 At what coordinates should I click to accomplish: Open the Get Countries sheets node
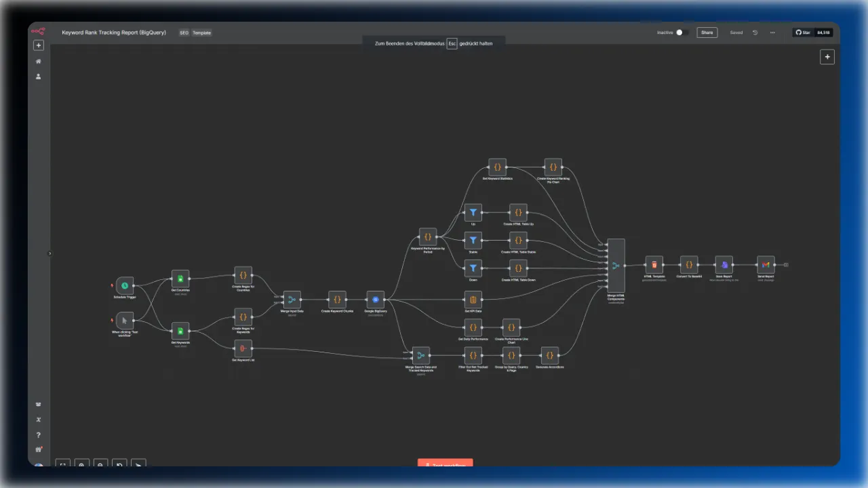click(180, 279)
